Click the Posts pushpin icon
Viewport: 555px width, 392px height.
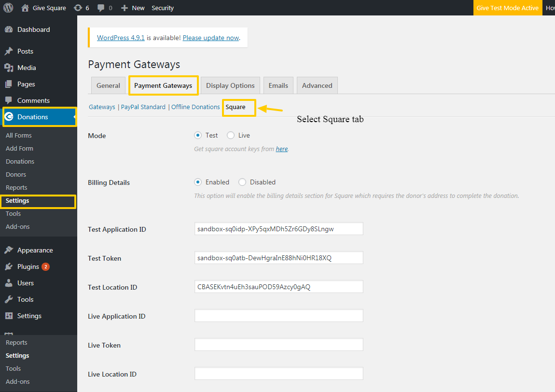coord(9,51)
